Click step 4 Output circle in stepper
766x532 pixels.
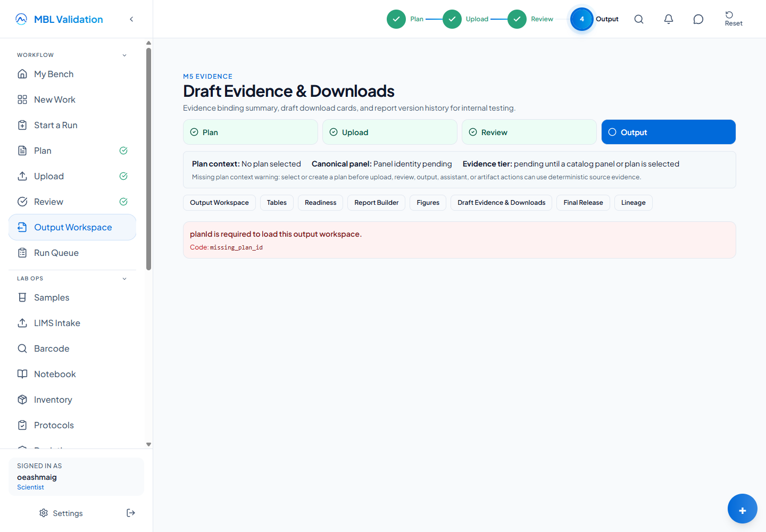tap(582, 19)
